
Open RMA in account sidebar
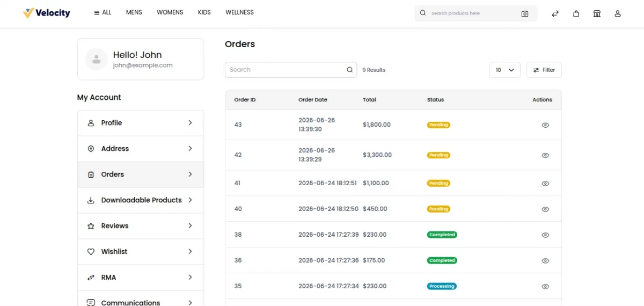pos(141,278)
